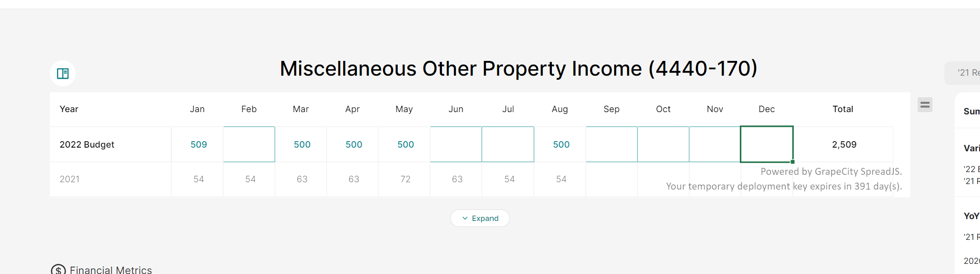The image size is (980, 274).
Task: Select the April 2022 Budget cell
Action: pyautogui.click(x=353, y=144)
